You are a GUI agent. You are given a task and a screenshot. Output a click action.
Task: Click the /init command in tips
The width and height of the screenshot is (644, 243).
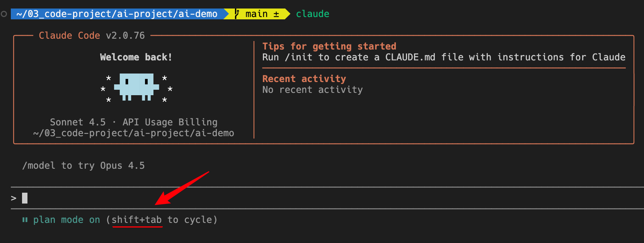click(298, 57)
